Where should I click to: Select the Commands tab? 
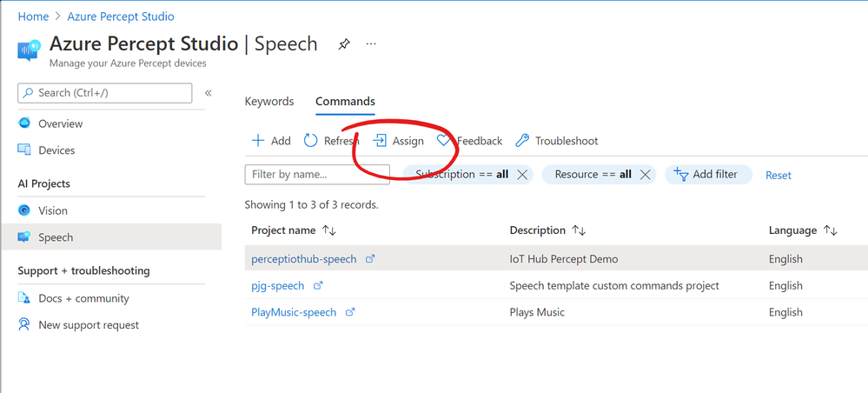click(345, 102)
